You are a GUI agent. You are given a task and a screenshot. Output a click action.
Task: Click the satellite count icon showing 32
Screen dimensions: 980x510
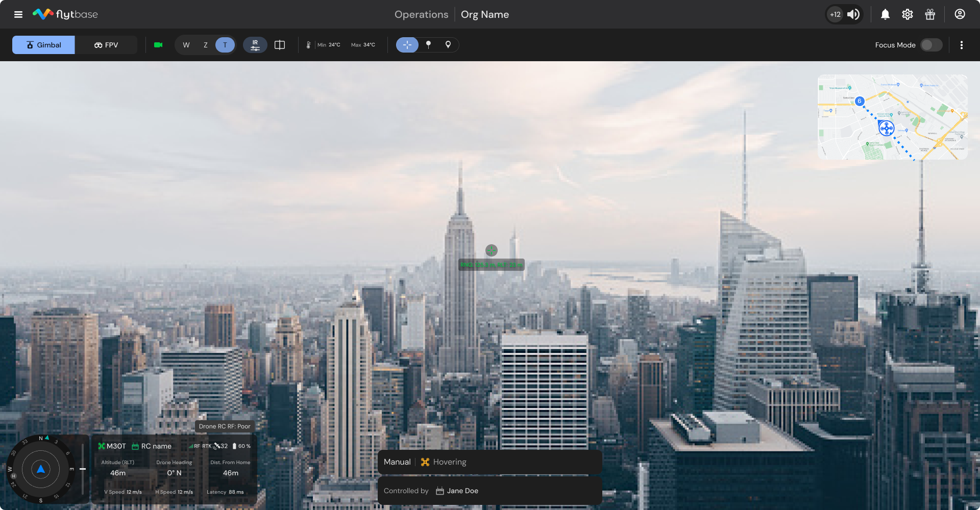(220, 446)
